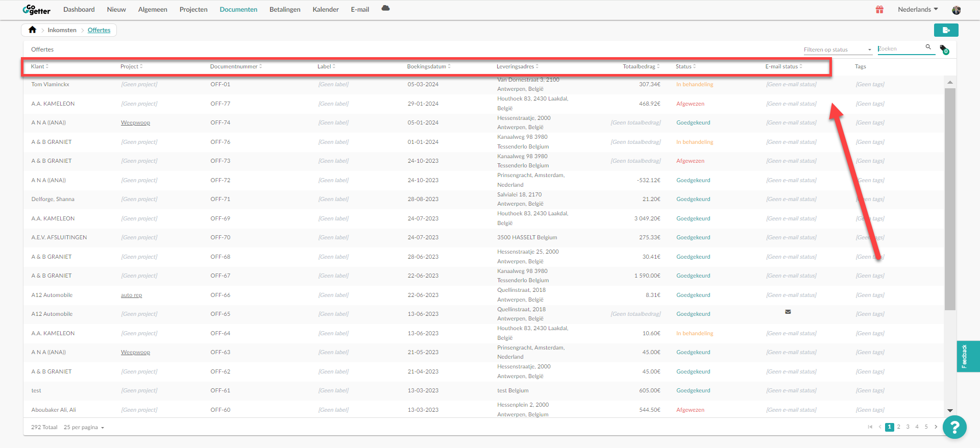
Task: Select Delforge, Shanna customer
Action: click(53, 200)
